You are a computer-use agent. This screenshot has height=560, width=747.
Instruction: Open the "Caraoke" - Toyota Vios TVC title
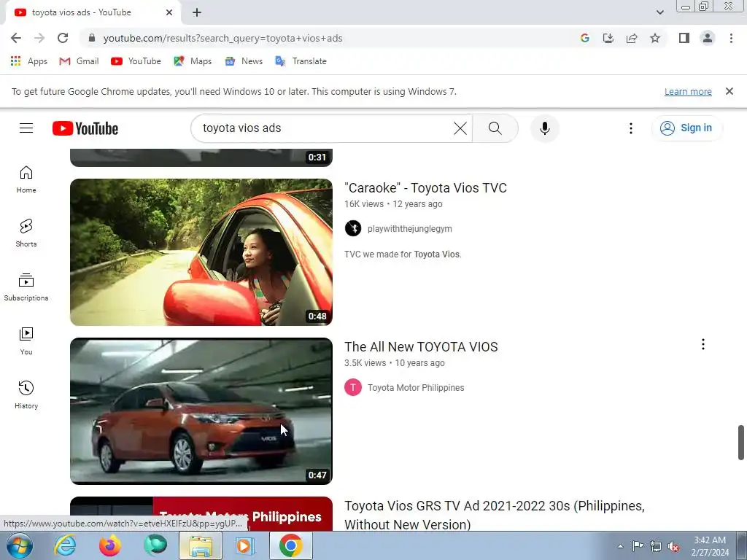tap(425, 187)
